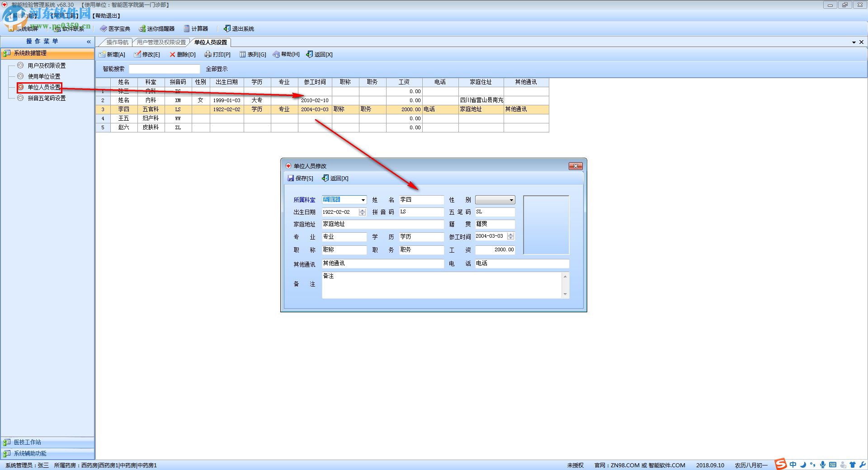Open the 表列[G] column settings
This screenshot has width=868, height=470.
(x=253, y=54)
